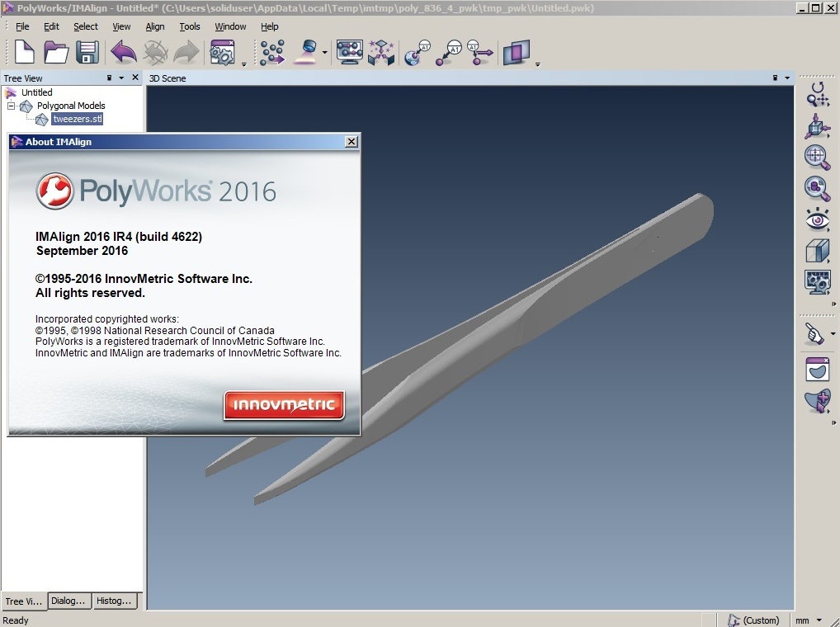Pin the 3D Scene panel
The image size is (840, 627).
pos(775,78)
